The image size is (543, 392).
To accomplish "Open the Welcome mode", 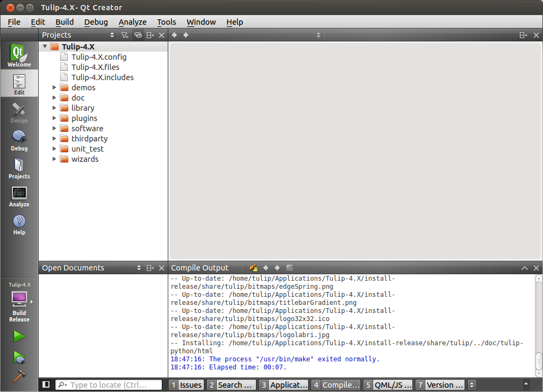I will (x=19, y=55).
